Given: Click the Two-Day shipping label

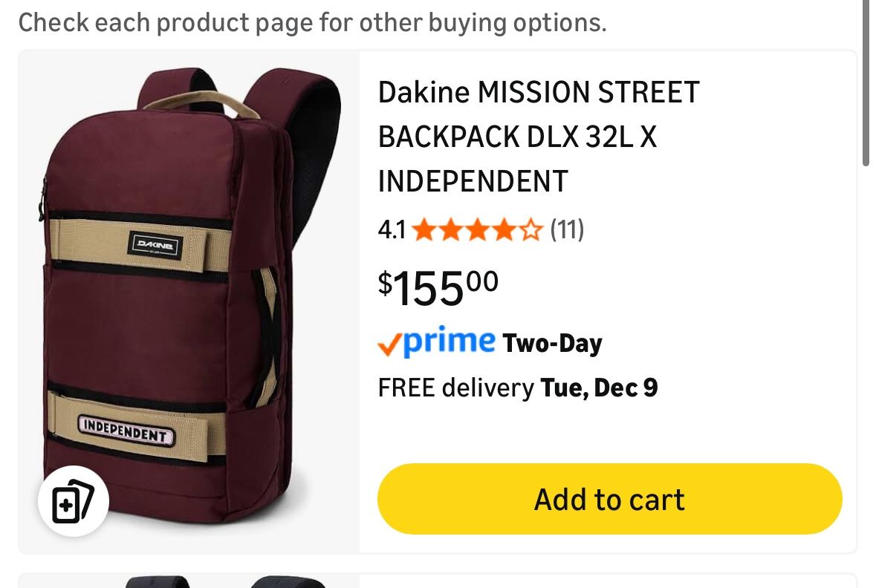Looking at the screenshot, I should [x=554, y=342].
